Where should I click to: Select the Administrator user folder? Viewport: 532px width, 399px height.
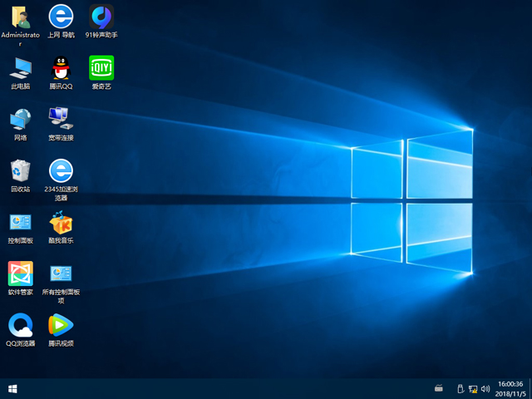pyautogui.click(x=20, y=17)
